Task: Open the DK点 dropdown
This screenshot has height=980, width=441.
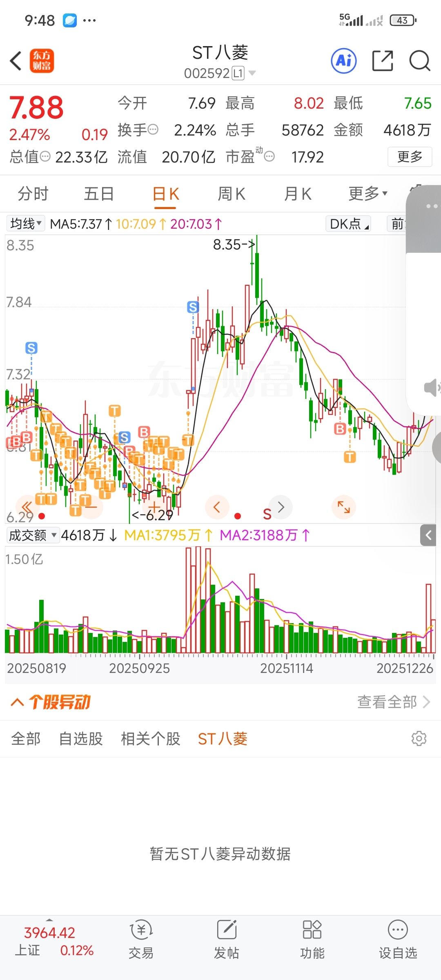Action: (348, 223)
